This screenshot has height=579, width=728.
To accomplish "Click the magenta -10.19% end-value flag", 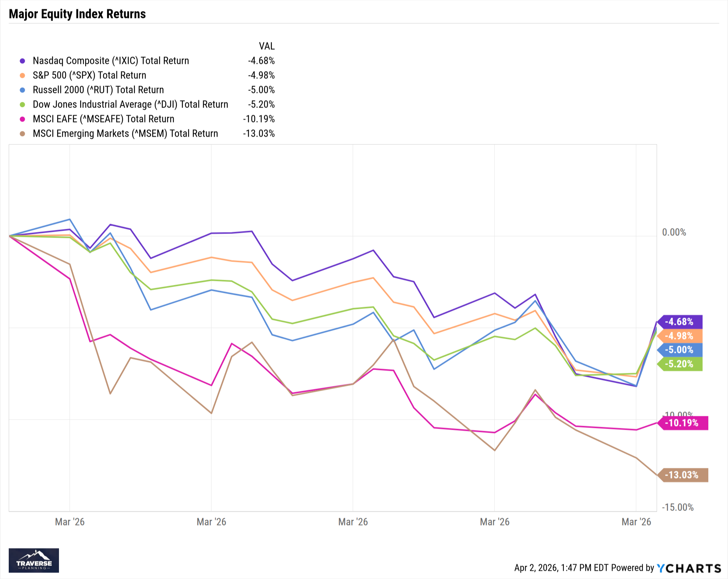I will point(683,423).
